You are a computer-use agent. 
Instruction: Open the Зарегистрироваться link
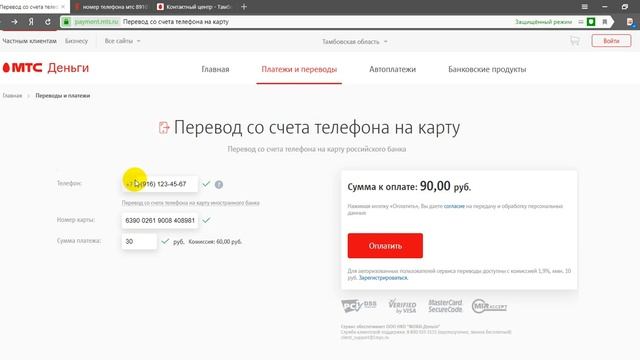(x=383, y=278)
